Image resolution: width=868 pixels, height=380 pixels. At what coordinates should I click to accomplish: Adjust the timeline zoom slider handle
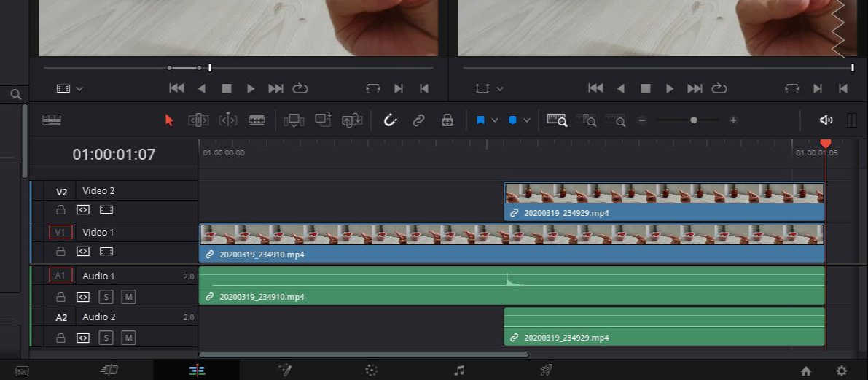694,120
